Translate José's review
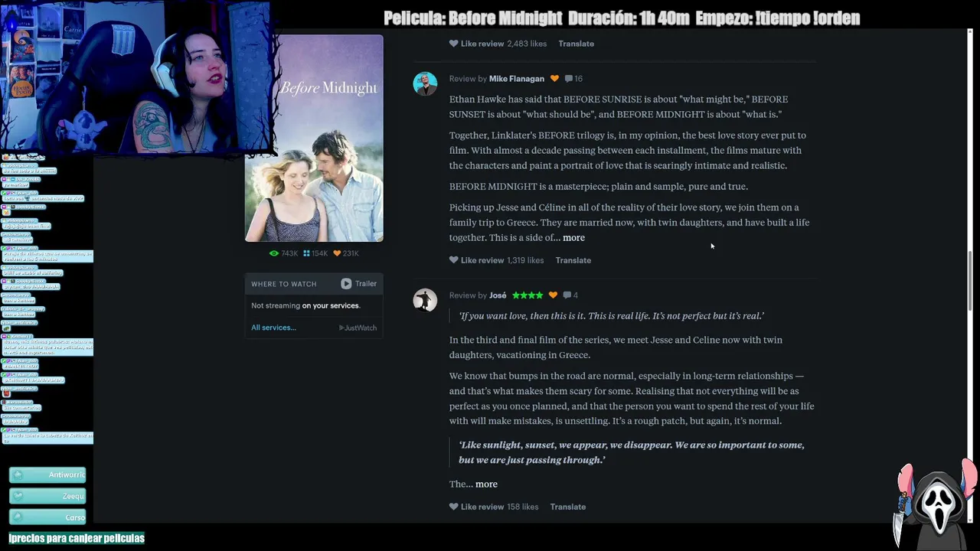Image resolution: width=980 pixels, height=551 pixels. point(567,507)
